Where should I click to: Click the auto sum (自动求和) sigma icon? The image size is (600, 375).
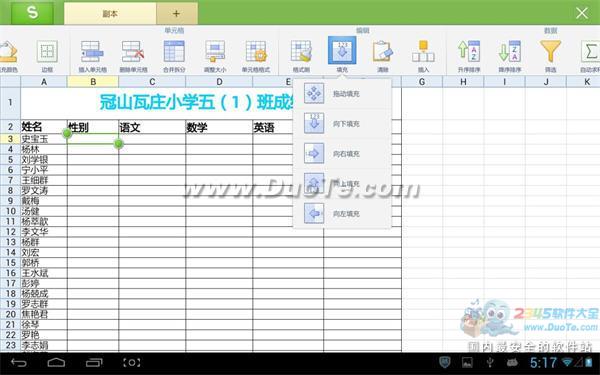pyautogui.click(x=590, y=52)
